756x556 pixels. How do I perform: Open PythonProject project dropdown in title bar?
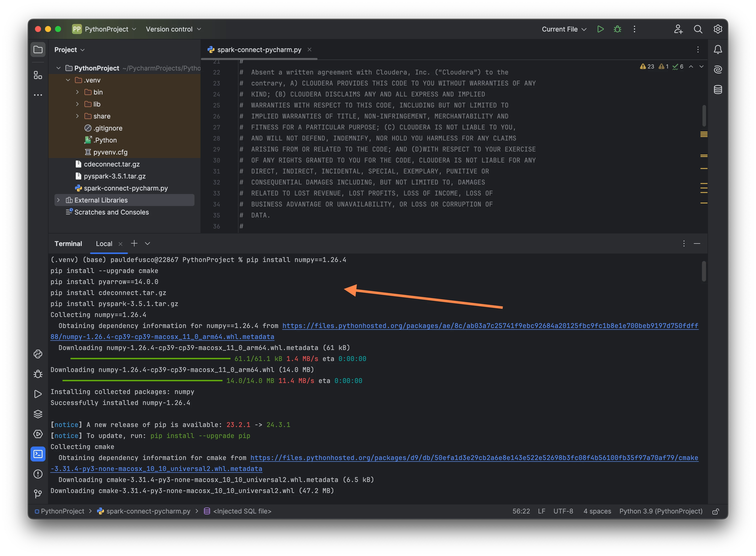104,29
